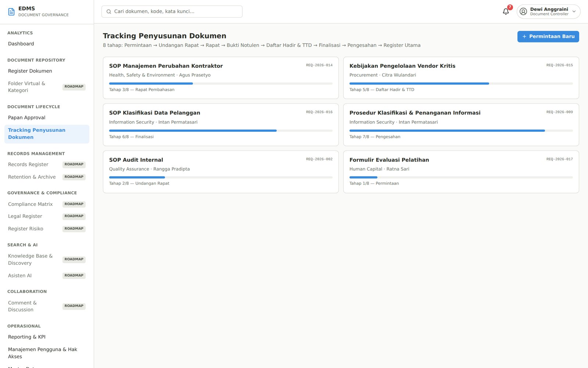Screen dimensions: 588x368
Task: Open Register Dokumen menu item
Action: point(47,71)
